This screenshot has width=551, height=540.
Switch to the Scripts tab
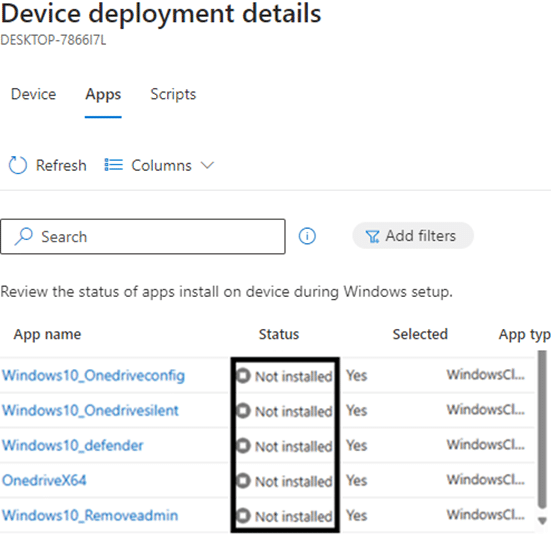click(x=173, y=94)
